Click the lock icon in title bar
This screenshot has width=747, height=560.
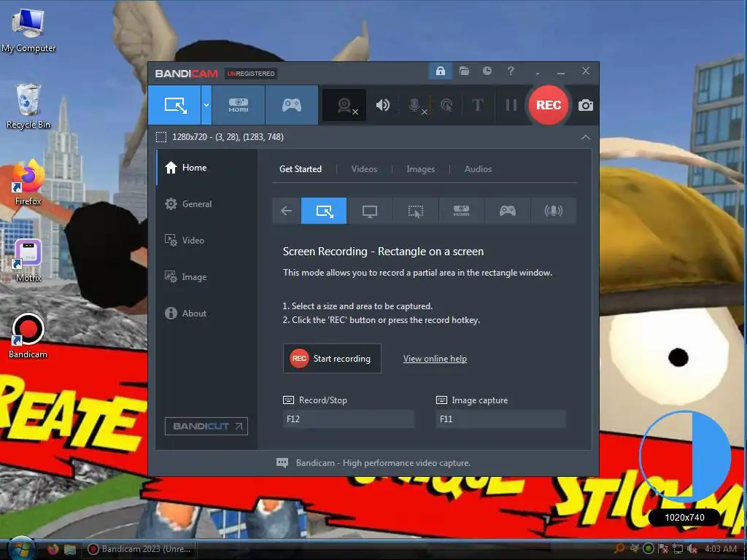(441, 71)
